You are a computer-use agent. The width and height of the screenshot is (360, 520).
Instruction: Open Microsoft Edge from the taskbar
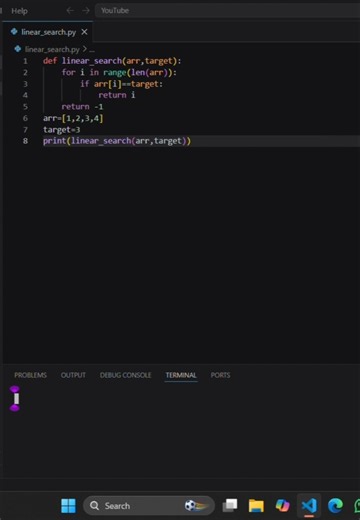click(x=335, y=506)
